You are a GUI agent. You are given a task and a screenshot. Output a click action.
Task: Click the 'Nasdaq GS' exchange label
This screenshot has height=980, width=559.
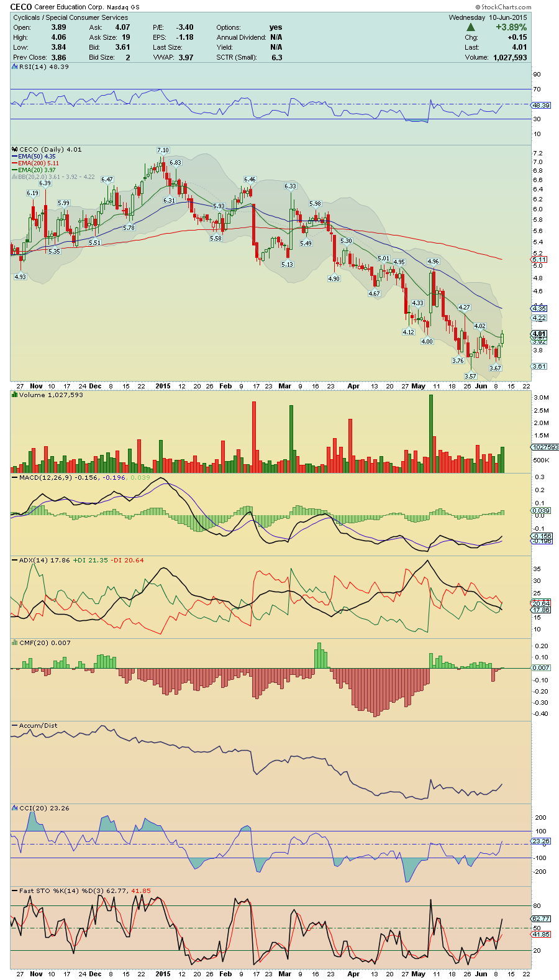point(123,7)
